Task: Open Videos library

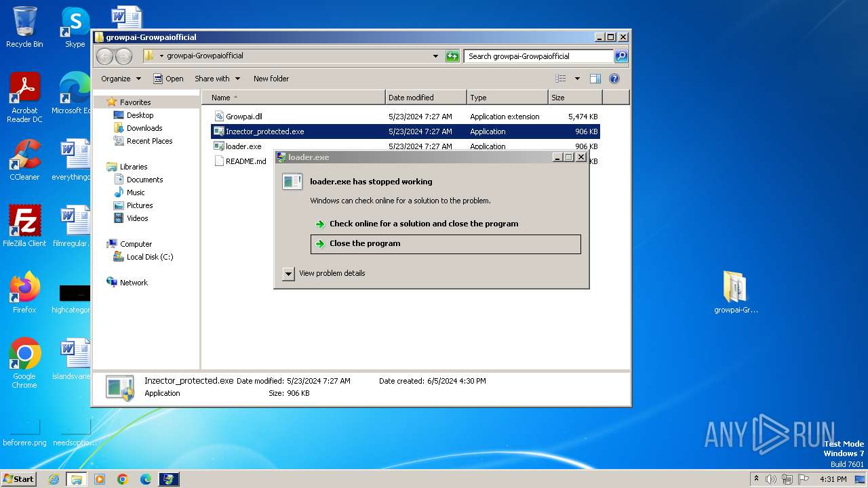Action: pyautogui.click(x=137, y=218)
